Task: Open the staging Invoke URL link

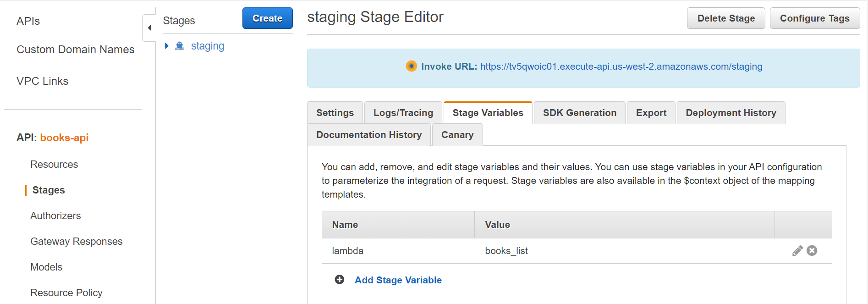Action: [x=621, y=66]
